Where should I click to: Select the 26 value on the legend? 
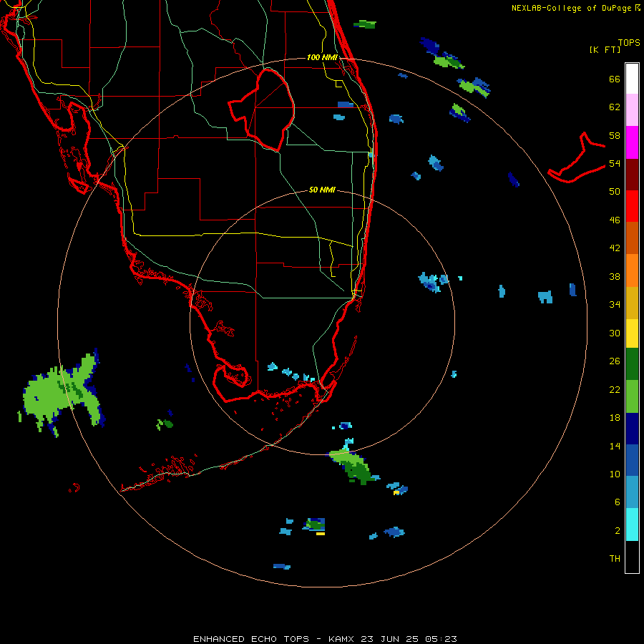tap(615, 361)
